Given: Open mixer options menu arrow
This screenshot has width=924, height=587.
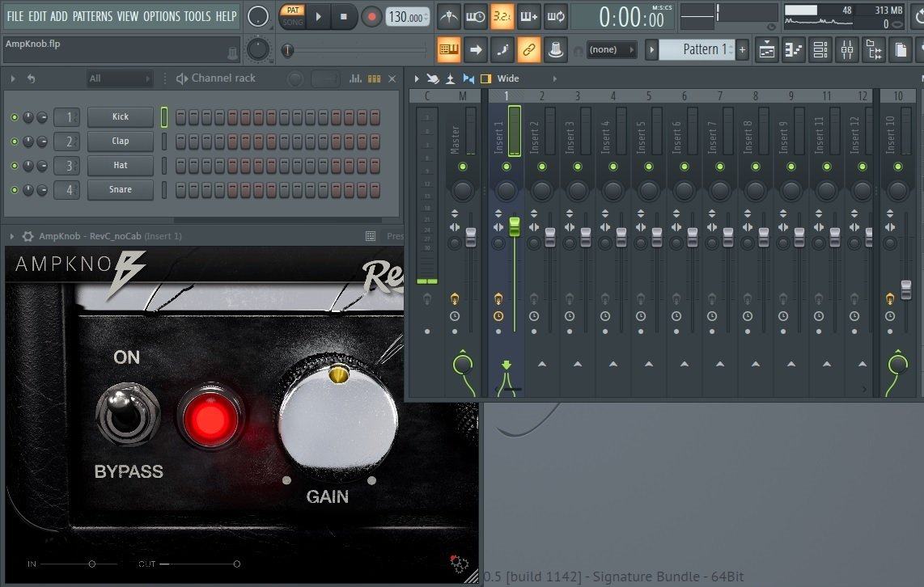Looking at the screenshot, I should 417,78.
